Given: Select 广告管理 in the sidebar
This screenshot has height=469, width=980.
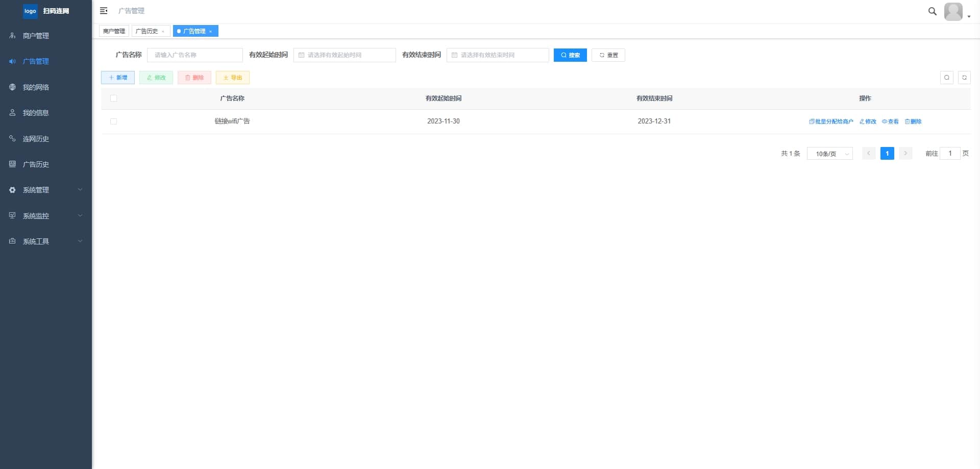Looking at the screenshot, I should click(46, 61).
